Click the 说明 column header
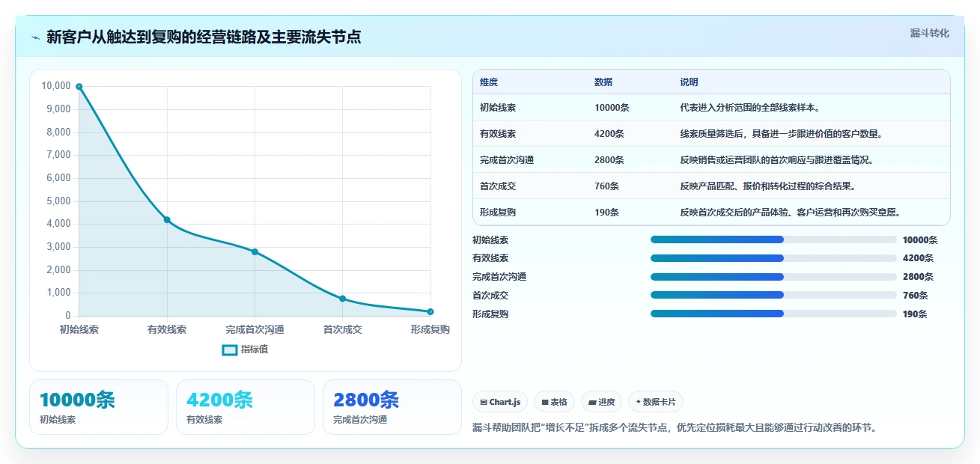This screenshot has width=980, height=464. coord(689,82)
